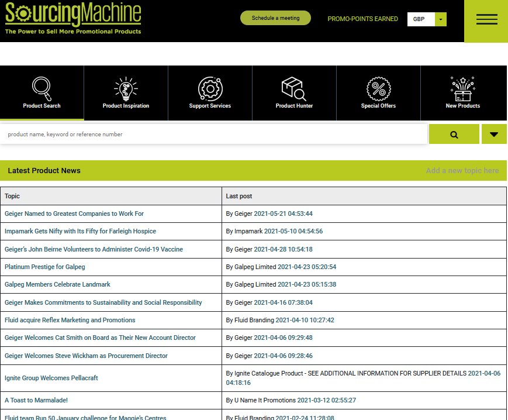Viewport: 508px width, 420px height.
Task: Expand advanced search options arrow
Action: [x=494, y=135]
